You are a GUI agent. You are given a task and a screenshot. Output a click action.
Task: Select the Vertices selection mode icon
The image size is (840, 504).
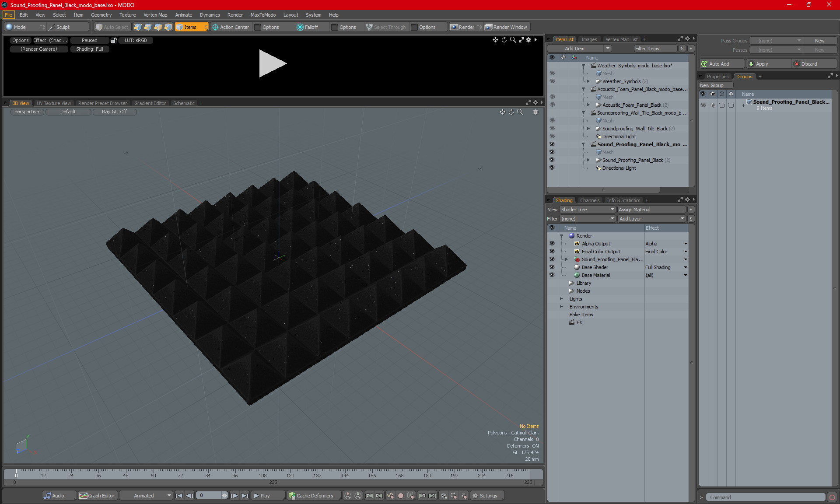138,27
